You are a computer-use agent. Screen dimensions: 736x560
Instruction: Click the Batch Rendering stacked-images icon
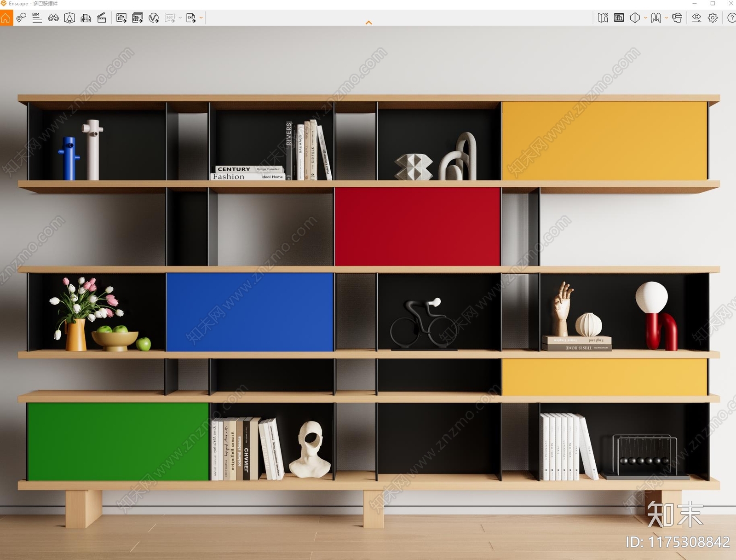pos(138,18)
